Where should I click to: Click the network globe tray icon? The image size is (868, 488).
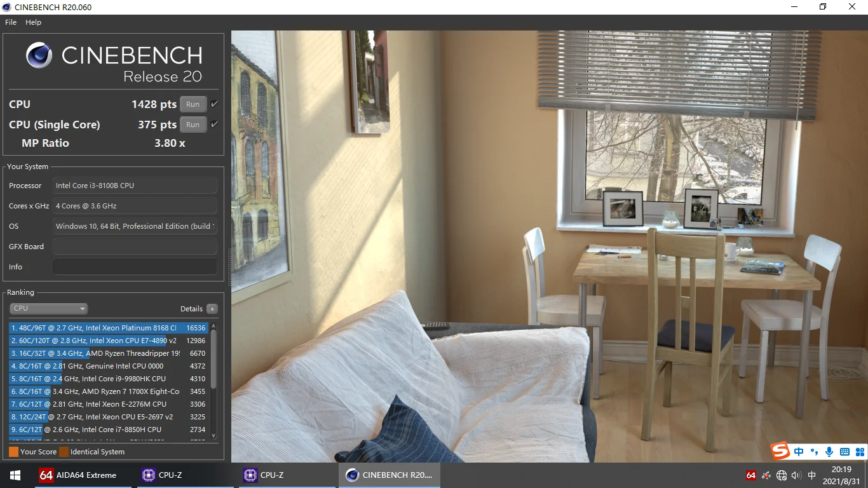[782, 475]
